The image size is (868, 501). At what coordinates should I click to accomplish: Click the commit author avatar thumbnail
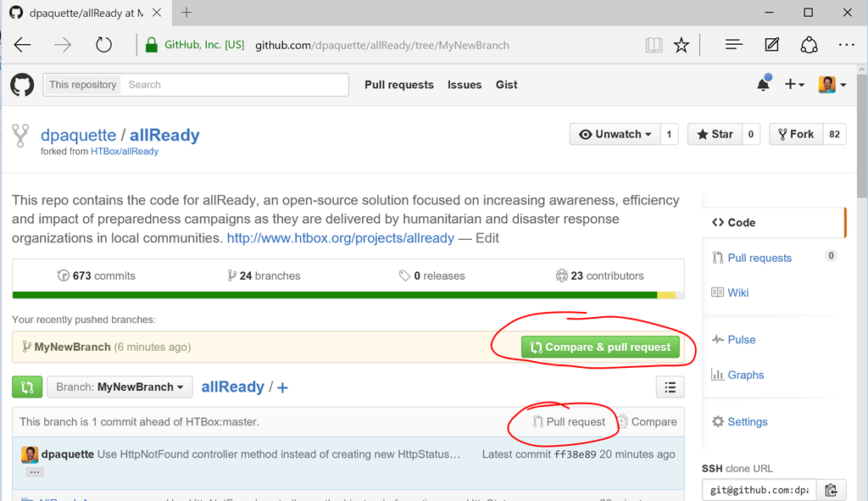(30, 454)
